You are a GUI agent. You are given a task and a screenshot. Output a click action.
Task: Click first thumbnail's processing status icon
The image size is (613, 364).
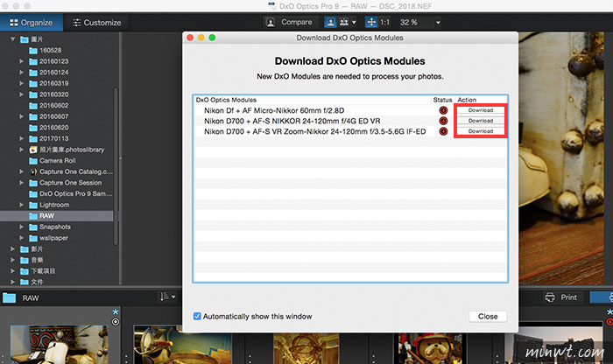pyautogui.click(x=116, y=322)
